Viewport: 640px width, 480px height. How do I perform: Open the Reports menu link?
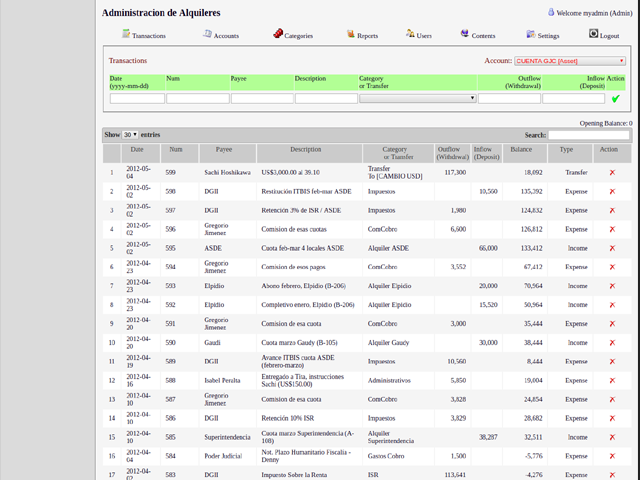coord(367,36)
